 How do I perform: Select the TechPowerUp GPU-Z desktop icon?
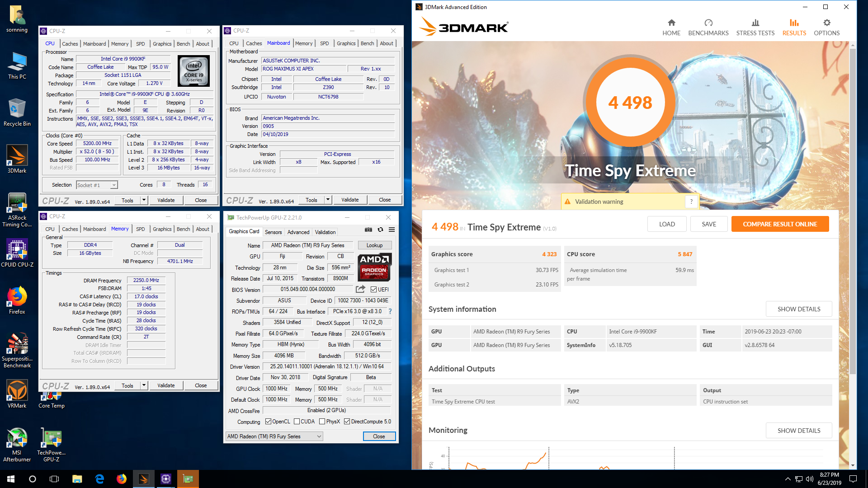coord(52,445)
